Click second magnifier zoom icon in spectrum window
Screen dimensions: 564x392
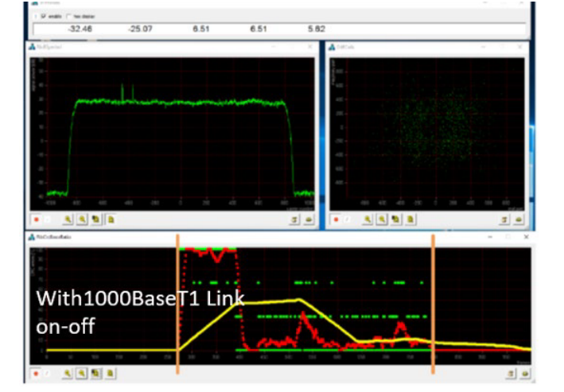click(83, 217)
